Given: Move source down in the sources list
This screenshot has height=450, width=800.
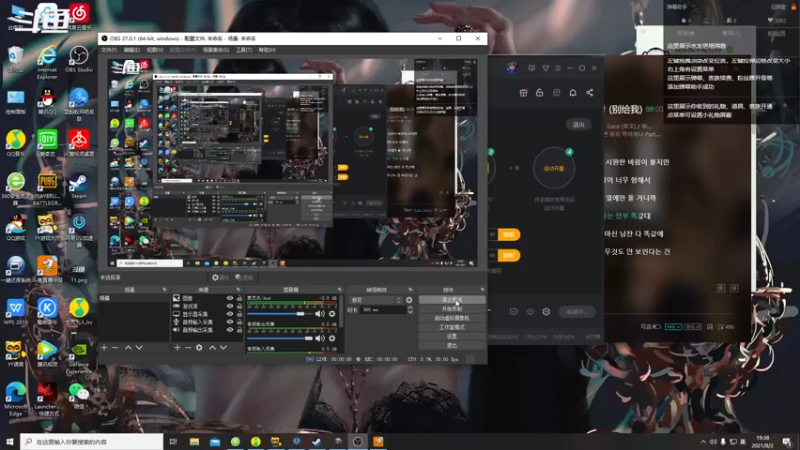Looking at the screenshot, I should coord(223,347).
